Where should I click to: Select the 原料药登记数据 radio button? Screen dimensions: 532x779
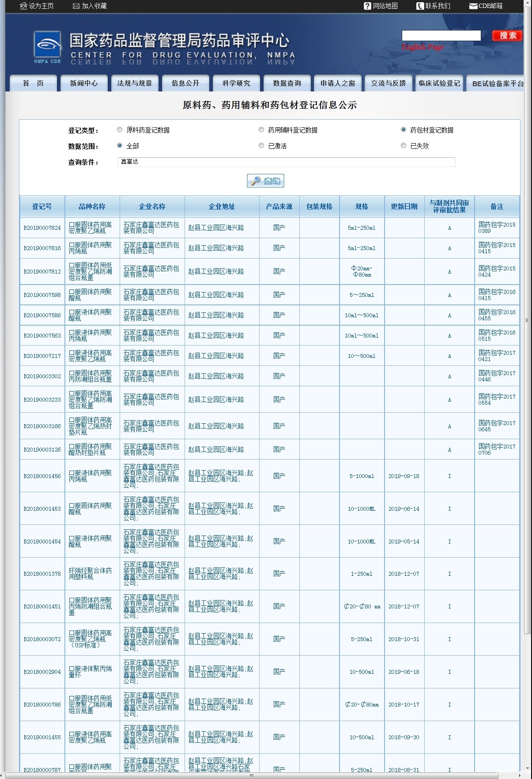click(120, 129)
